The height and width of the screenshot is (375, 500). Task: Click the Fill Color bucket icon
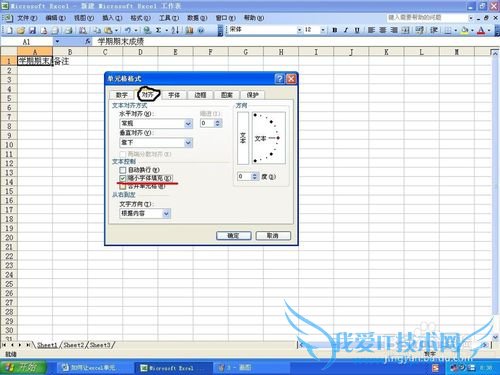coord(465,30)
